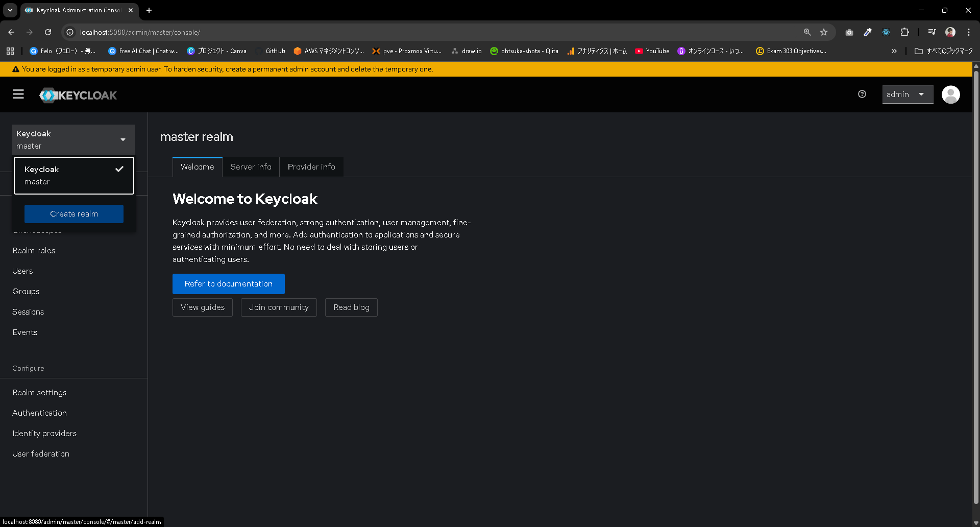Open Realm settings in sidebar

[x=39, y=393]
